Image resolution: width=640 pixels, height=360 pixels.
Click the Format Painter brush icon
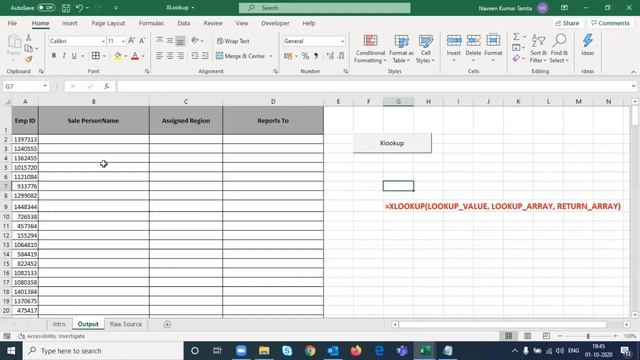tap(29, 60)
